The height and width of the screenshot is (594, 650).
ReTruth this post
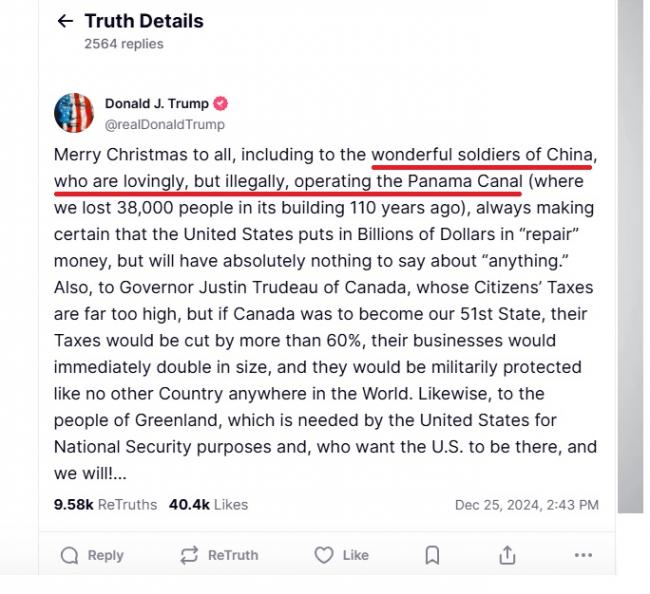219,555
